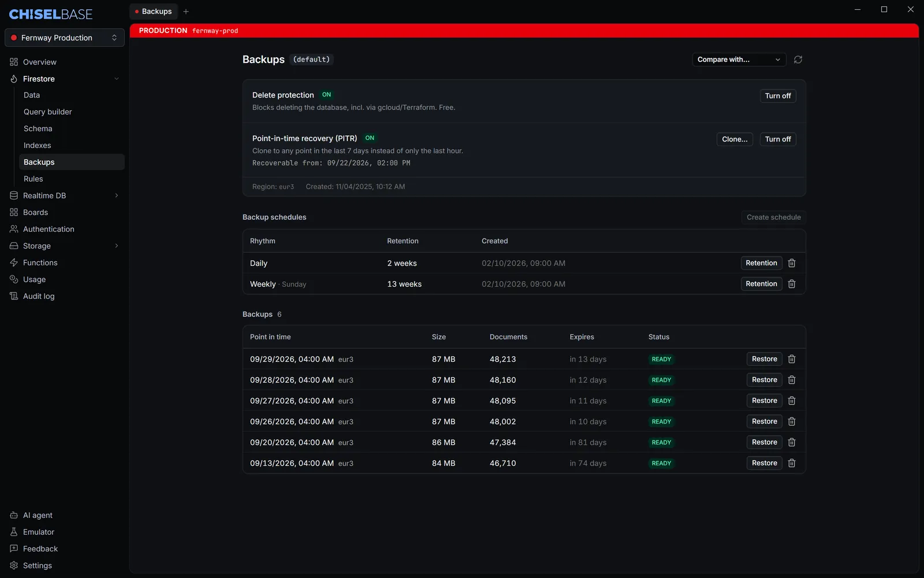Viewport: 924px width, 578px height.
Task: Restore the 09/13/2026 backup
Action: pos(765,463)
